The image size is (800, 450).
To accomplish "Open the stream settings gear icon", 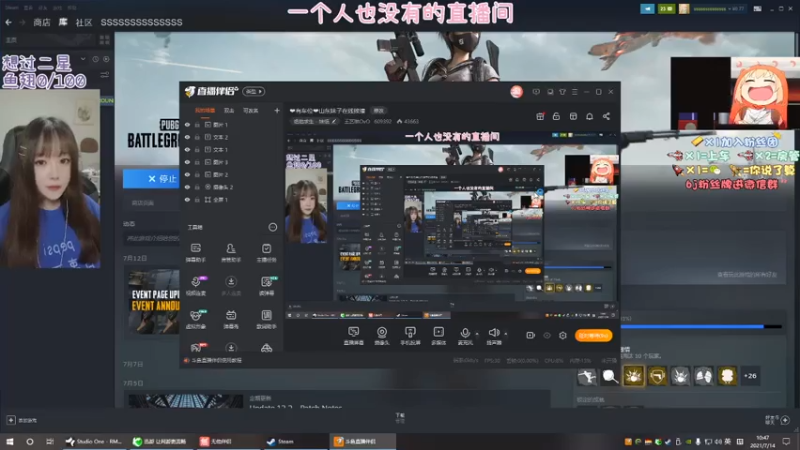I will (x=563, y=335).
